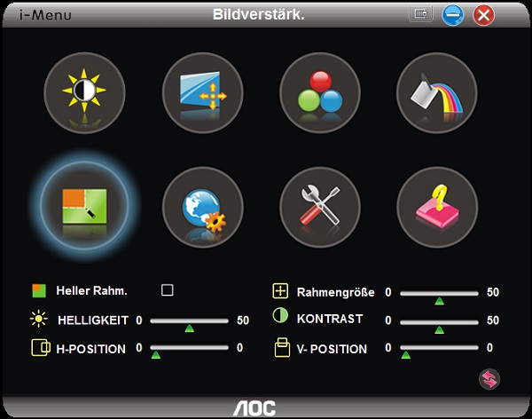The height and width of the screenshot is (419, 532).
Task: Open the Color Temperature RGB balls icon
Action: pos(320,93)
